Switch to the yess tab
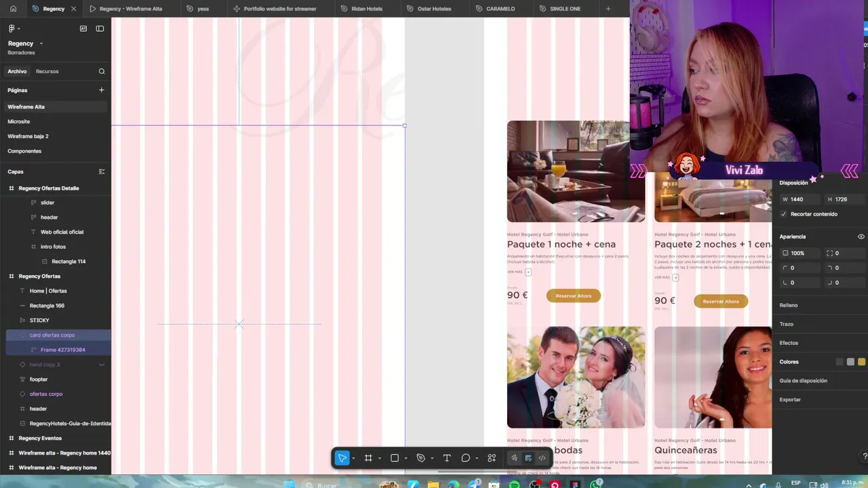 (198, 9)
